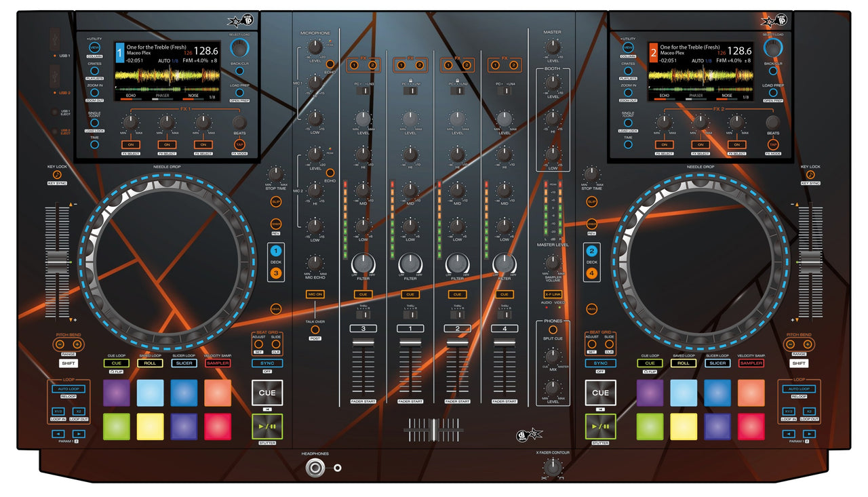Viewport: 868px width, 497px height.
Task: Tap the yellow performance pad on left deck
Action: (150, 426)
